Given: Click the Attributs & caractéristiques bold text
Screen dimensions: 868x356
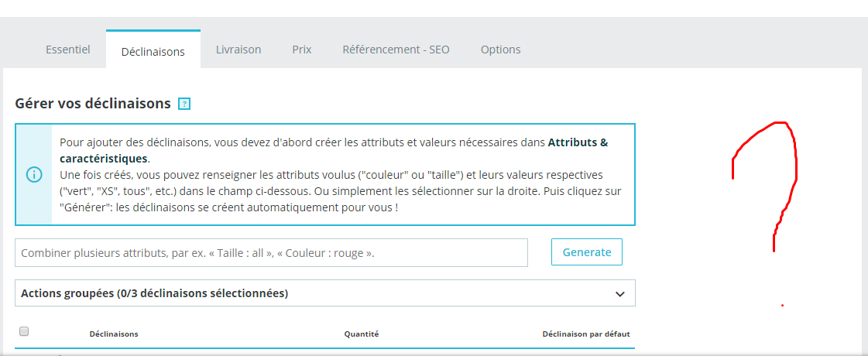Looking at the screenshot, I should (x=577, y=143).
